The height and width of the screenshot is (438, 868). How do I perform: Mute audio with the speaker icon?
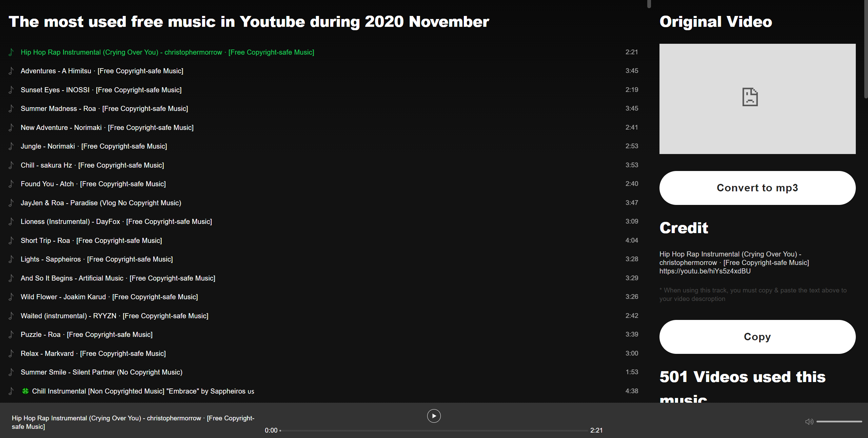[809, 422]
